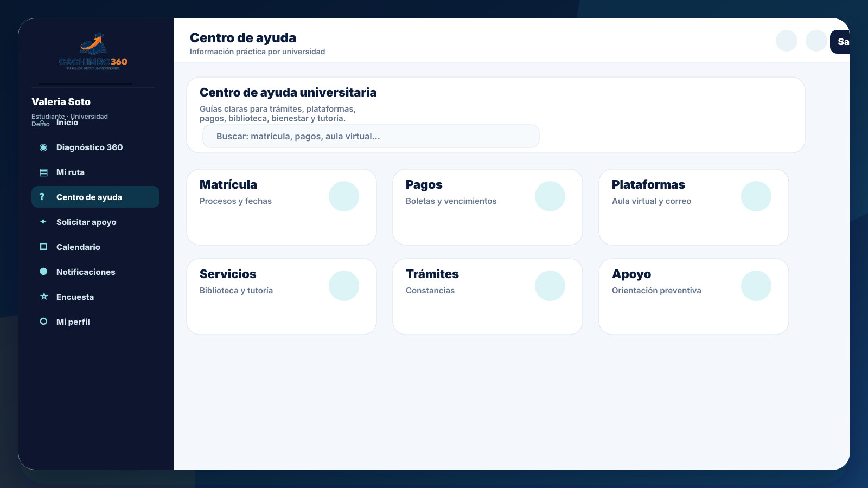Viewport: 868px width, 488px height.
Task: Open the Matrícula help card
Action: point(282,207)
